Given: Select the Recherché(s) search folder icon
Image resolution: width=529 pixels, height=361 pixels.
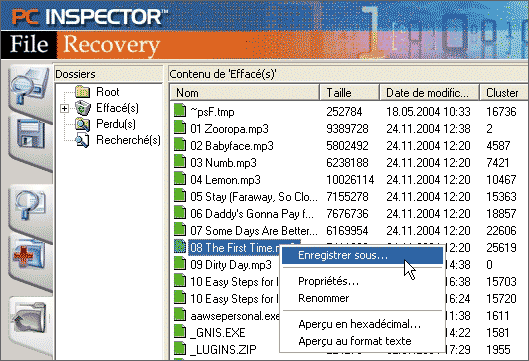Looking at the screenshot, I should pyautogui.click(x=83, y=140).
